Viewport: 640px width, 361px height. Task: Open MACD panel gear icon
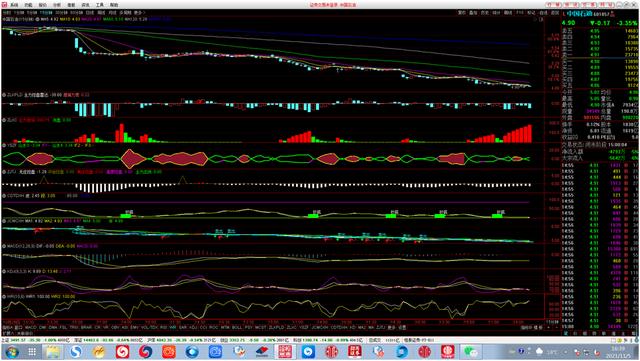point(4,246)
